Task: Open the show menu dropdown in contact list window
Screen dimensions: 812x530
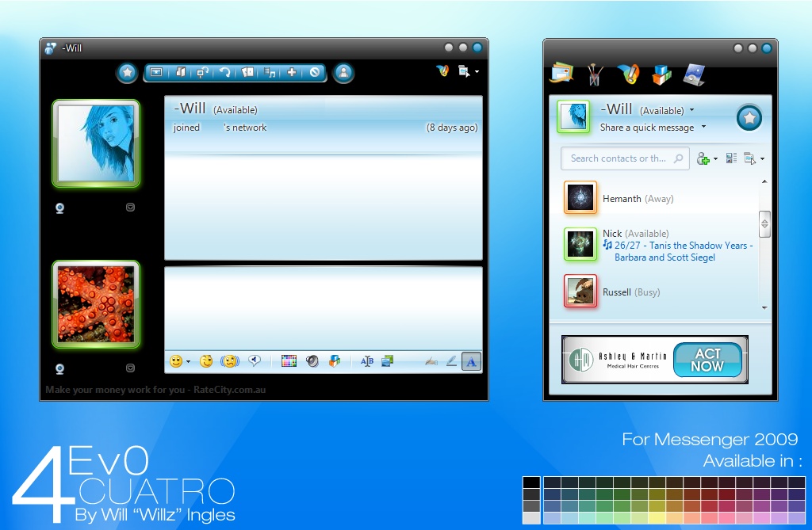Action: [754, 158]
